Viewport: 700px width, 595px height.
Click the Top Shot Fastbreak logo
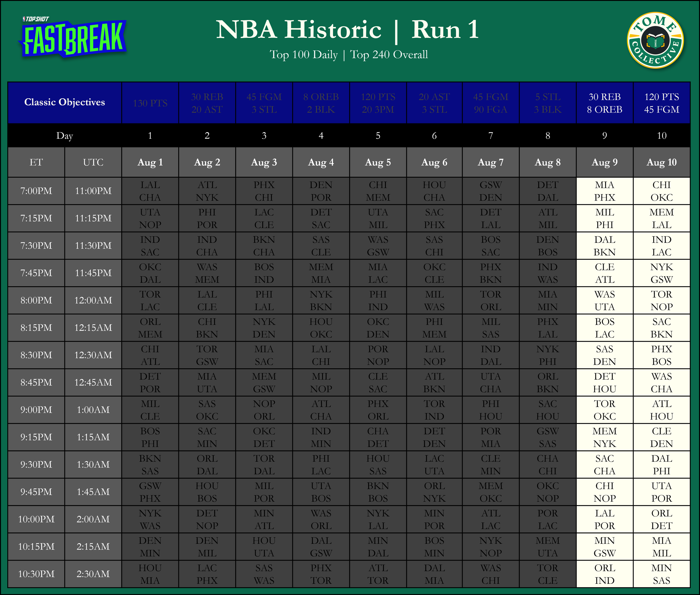[x=73, y=38]
